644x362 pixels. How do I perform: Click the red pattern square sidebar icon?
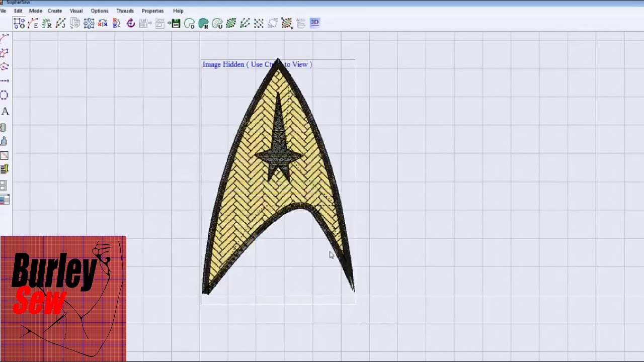point(5,156)
